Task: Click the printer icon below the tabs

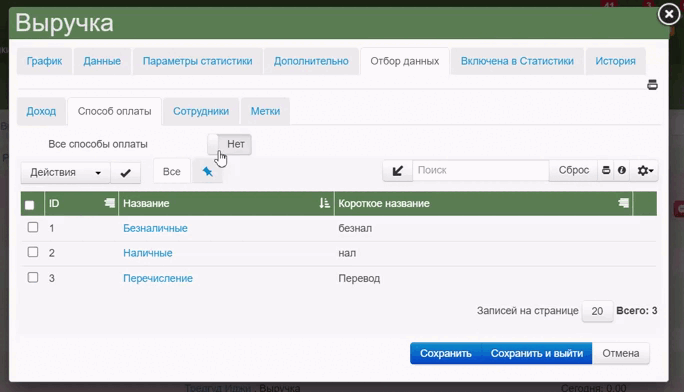Action: click(652, 85)
